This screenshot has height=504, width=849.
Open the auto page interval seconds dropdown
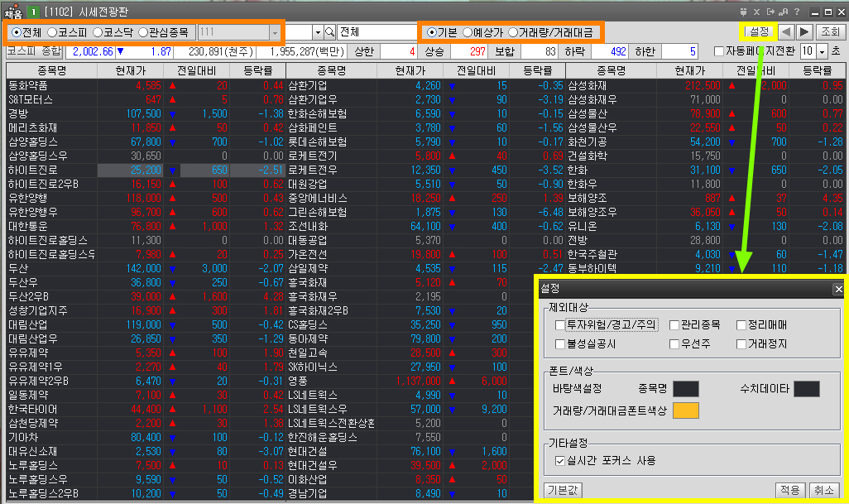click(822, 51)
